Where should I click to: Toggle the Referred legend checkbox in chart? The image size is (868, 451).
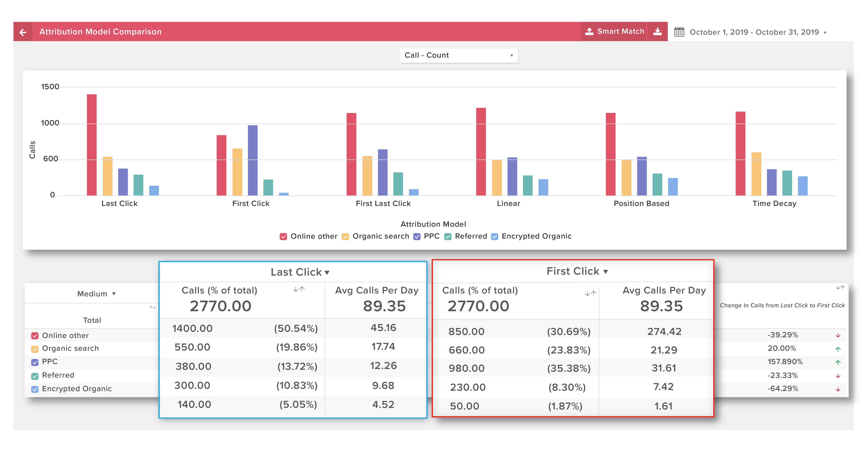[448, 237]
